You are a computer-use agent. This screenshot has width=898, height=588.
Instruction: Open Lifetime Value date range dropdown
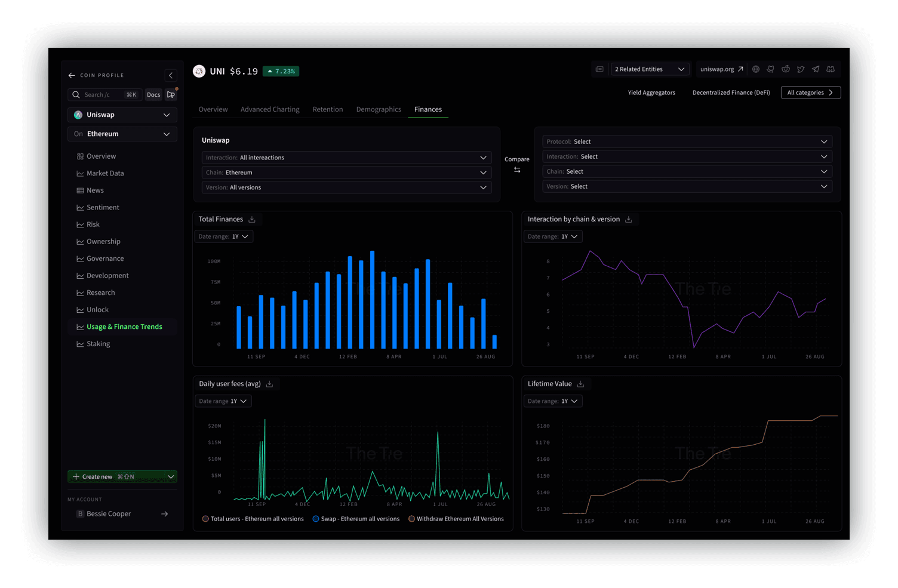(x=553, y=402)
